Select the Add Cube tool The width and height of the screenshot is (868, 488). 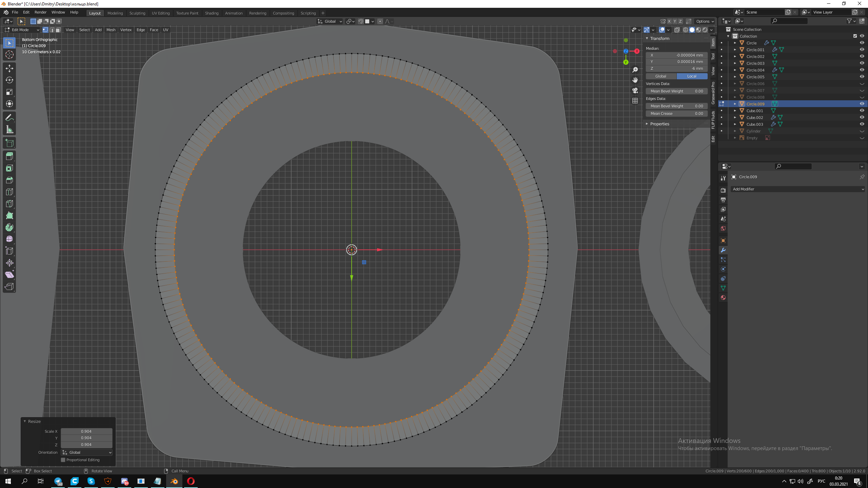[x=9, y=143]
